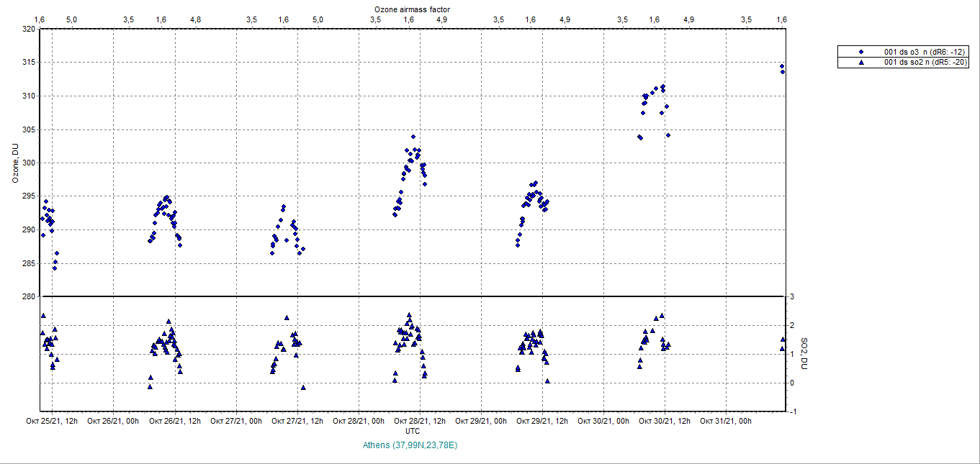Click the 'UTC' bottom axis title
980x464 pixels.
[x=413, y=431]
